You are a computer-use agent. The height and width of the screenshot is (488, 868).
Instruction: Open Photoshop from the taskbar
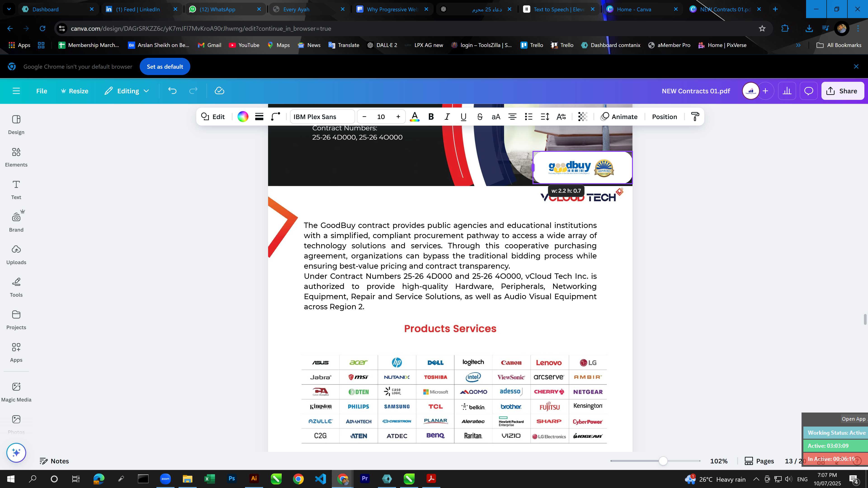coord(231,479)
